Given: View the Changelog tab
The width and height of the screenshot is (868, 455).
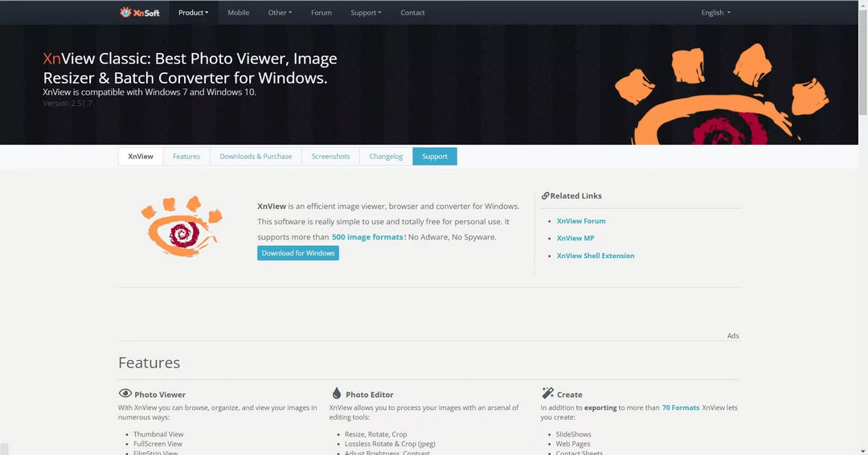Looking at the screenshot, I should (386, 157).
